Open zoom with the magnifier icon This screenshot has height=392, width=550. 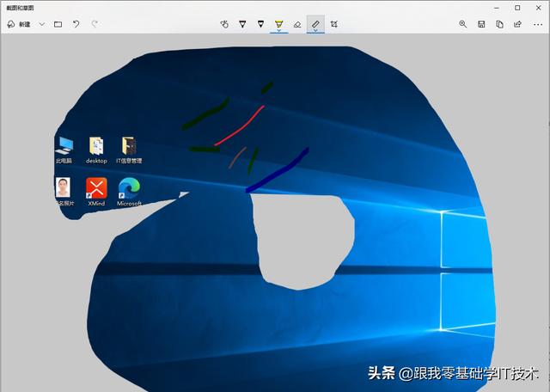point(463,24)
